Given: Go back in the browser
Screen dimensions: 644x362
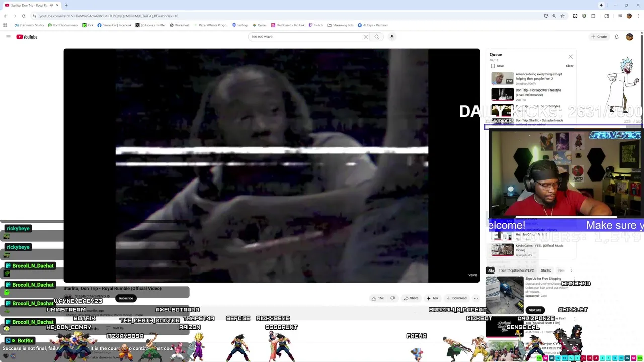Looking at the screenshot, I should coord(6,16).
